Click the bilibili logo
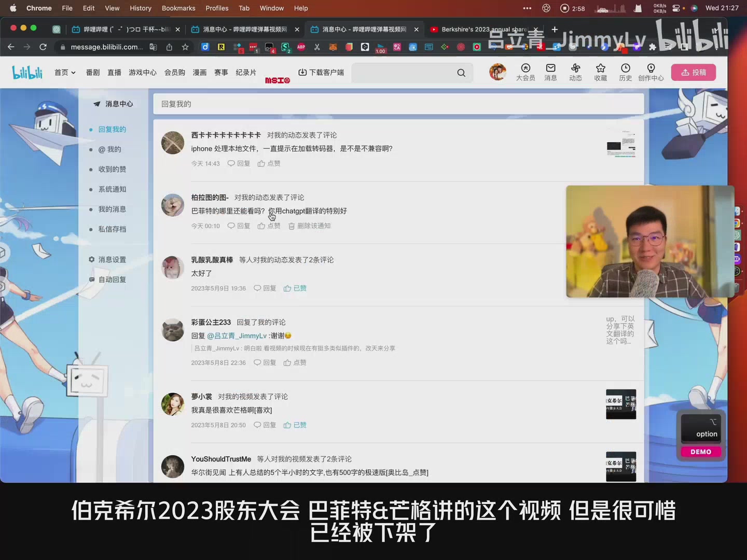The image size is (747, 560). 27,73
